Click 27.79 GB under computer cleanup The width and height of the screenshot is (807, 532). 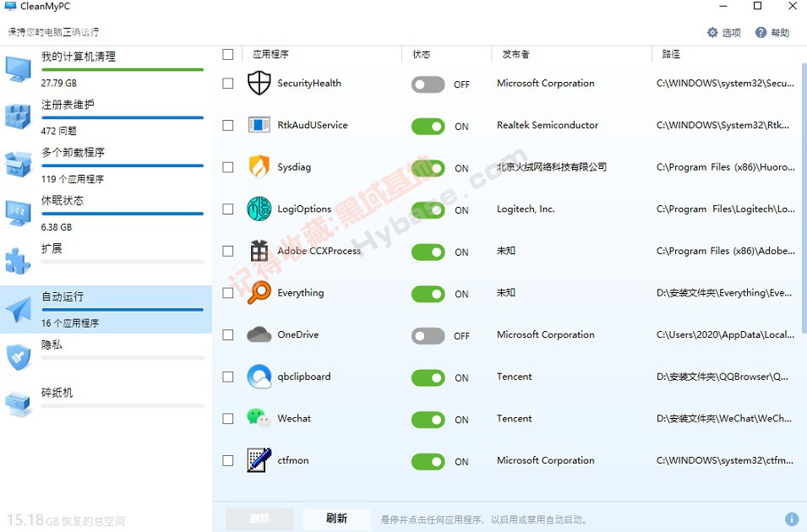tap(58, 83)
